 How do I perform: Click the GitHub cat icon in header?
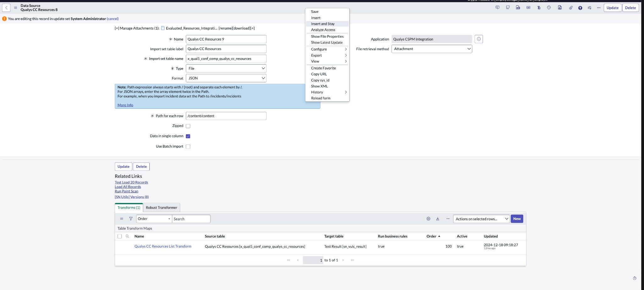(508, 8)
